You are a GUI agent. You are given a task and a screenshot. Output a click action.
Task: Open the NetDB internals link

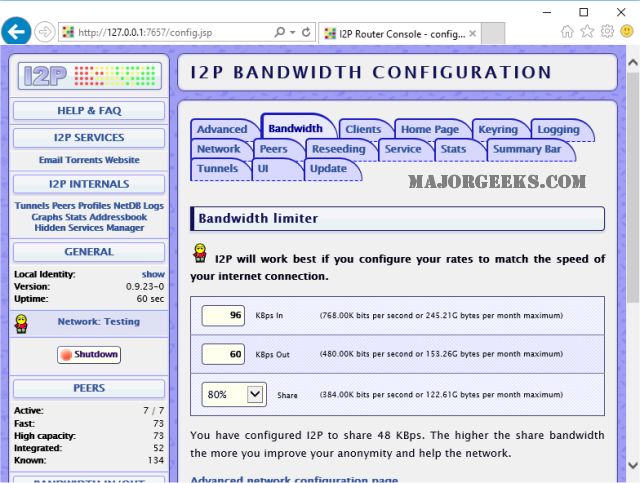[x=125, y=206]
